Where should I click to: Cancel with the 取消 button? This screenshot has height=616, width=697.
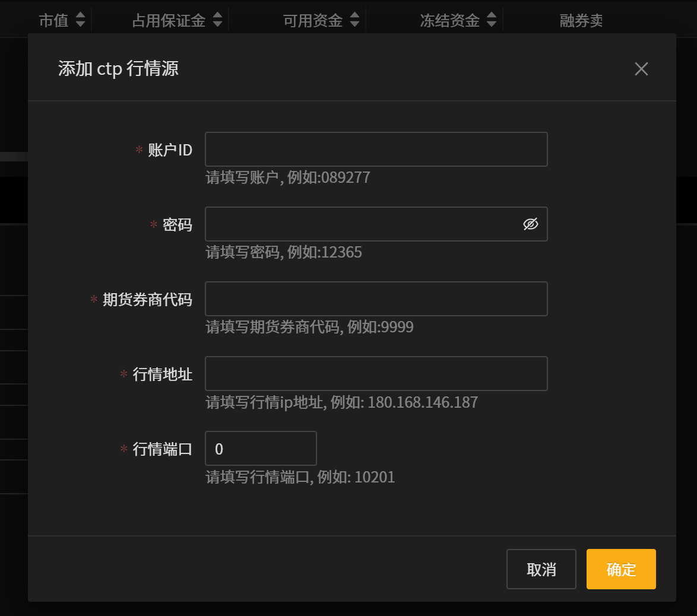(x=541, y=569)
